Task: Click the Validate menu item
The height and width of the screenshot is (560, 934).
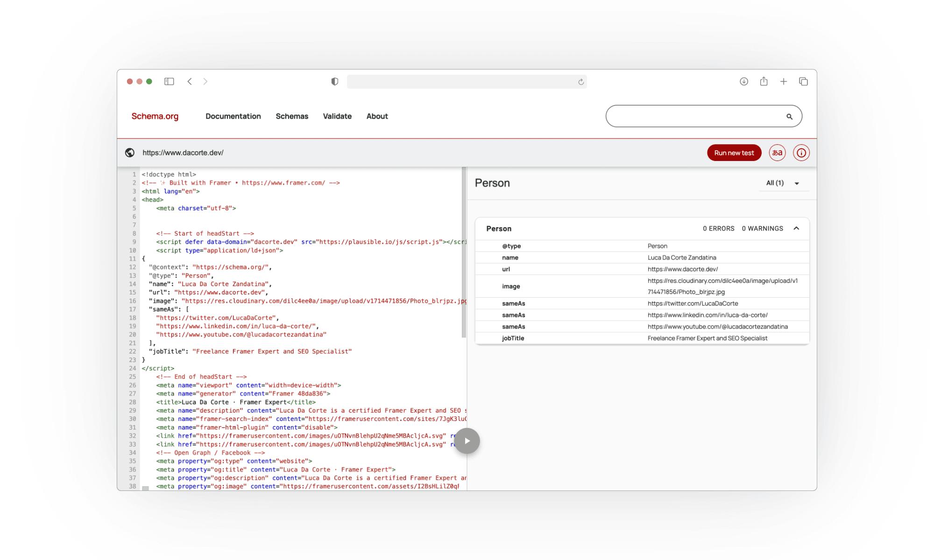Action: 337,116
